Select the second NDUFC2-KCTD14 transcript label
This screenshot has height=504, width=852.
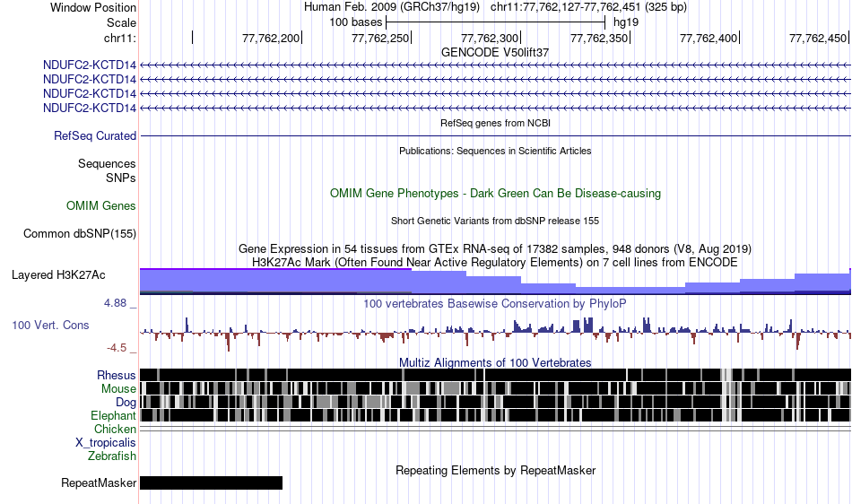coord(90,79)
